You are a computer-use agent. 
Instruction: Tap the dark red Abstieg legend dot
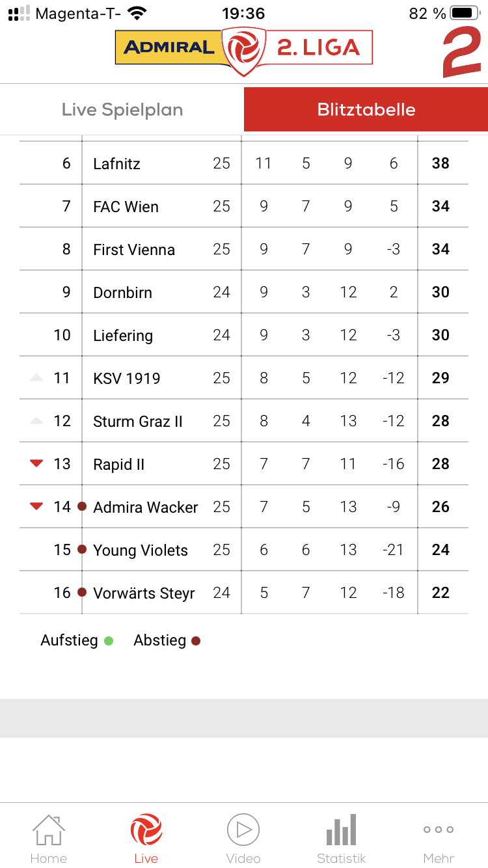coord(196,641)
